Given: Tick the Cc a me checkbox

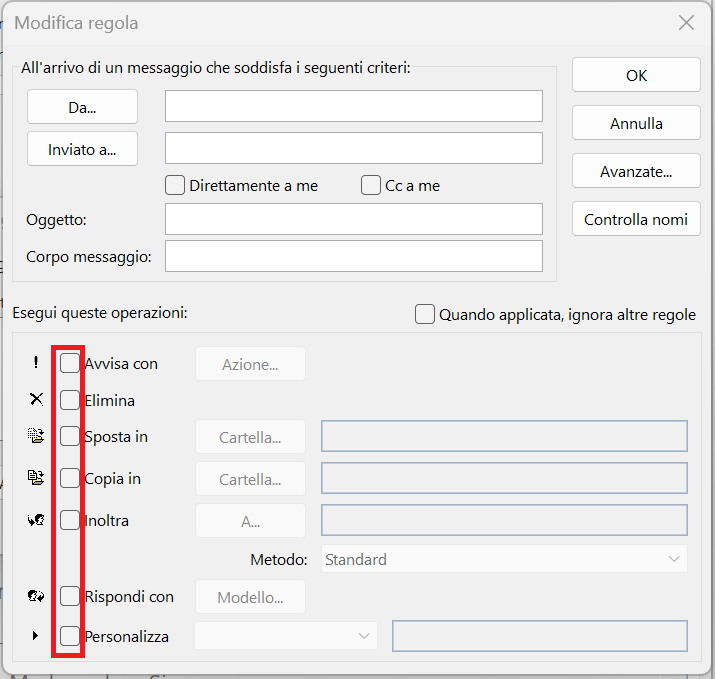Looking at the screenshot, I should point(371,185).
